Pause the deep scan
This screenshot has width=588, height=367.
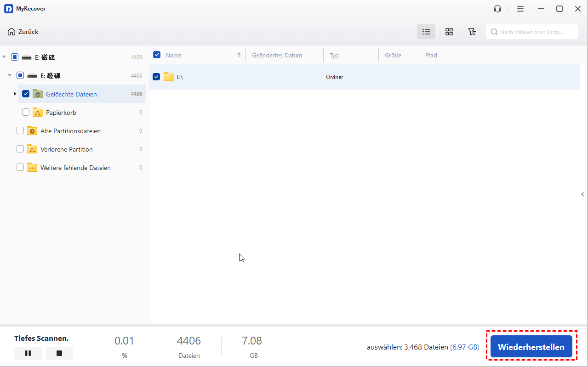click(28, 353)
